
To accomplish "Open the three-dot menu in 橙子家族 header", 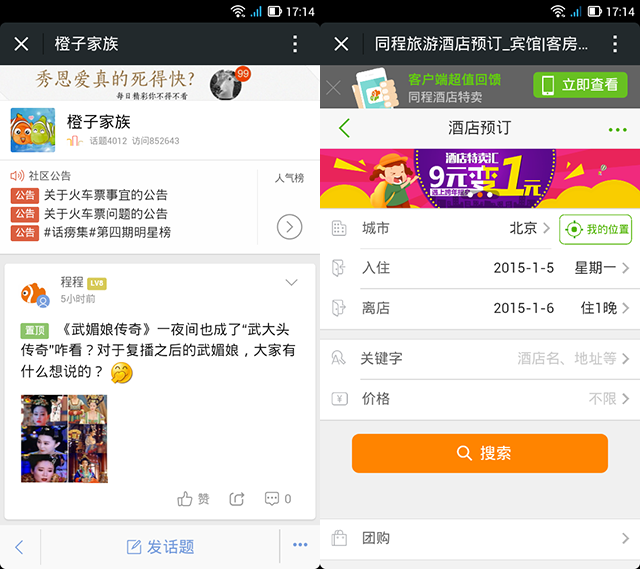I will click(x=295, y=44).
